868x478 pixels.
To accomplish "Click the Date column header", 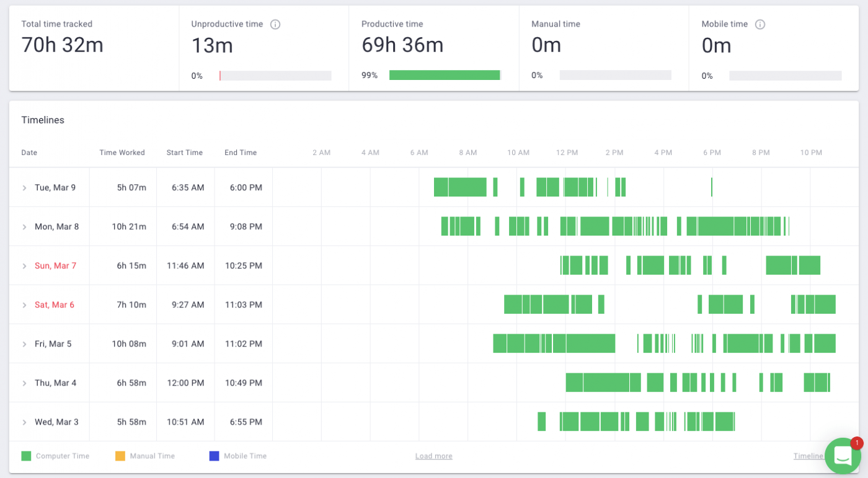I will 29,153.
